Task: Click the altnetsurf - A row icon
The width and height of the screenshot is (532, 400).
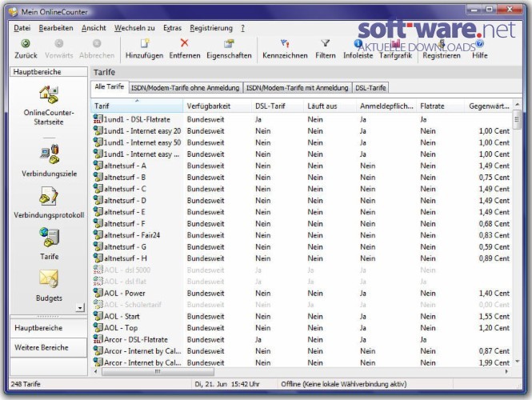Action: click(x=98, y=166)
